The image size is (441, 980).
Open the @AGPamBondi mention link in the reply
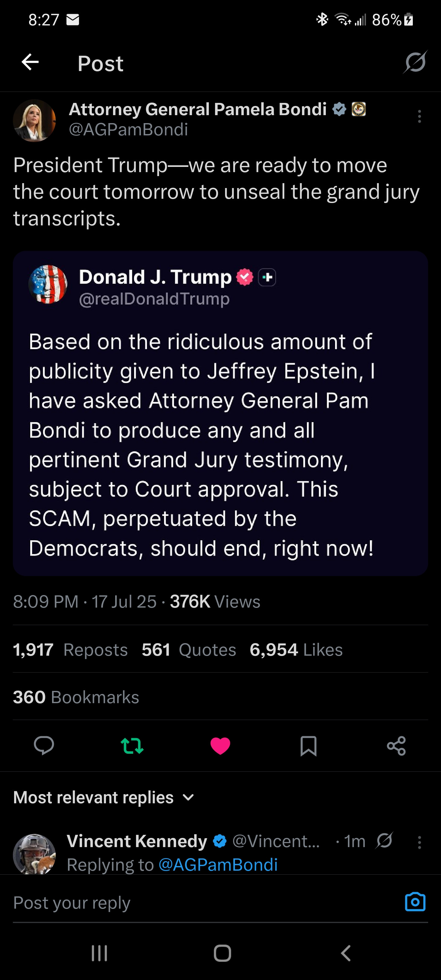(x=218, y=865)
